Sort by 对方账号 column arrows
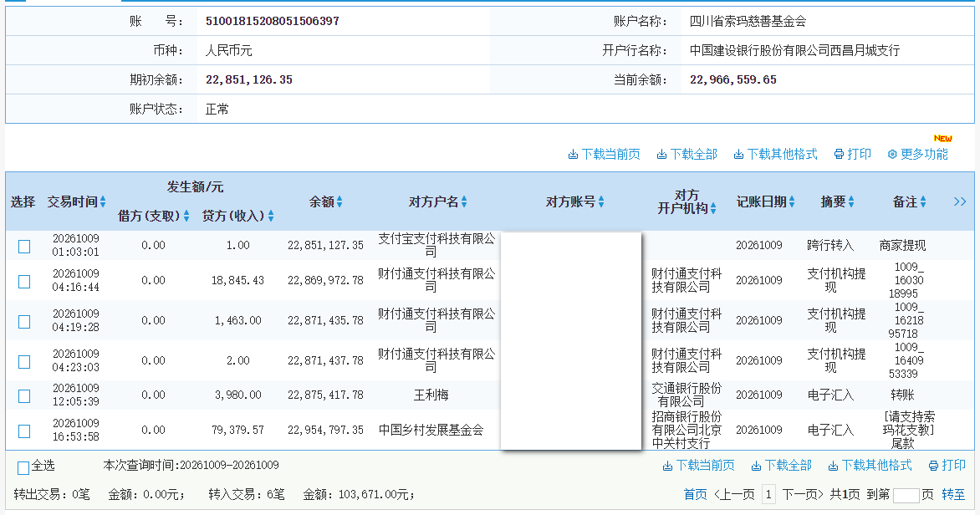 coord(601,201)
